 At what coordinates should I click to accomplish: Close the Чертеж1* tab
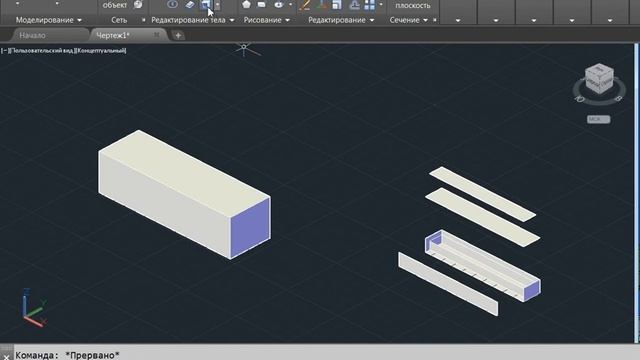[156, 35]
